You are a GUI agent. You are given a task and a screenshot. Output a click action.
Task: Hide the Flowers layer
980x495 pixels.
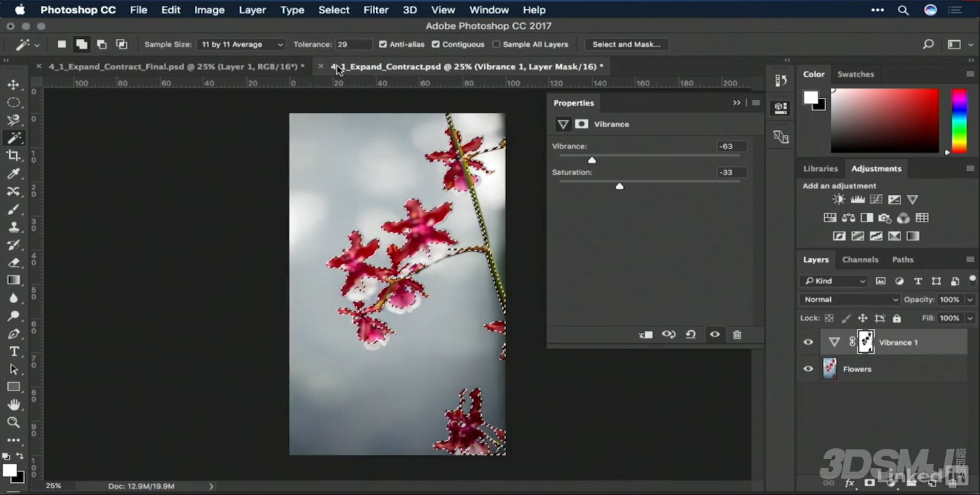[x=808, y=369]
